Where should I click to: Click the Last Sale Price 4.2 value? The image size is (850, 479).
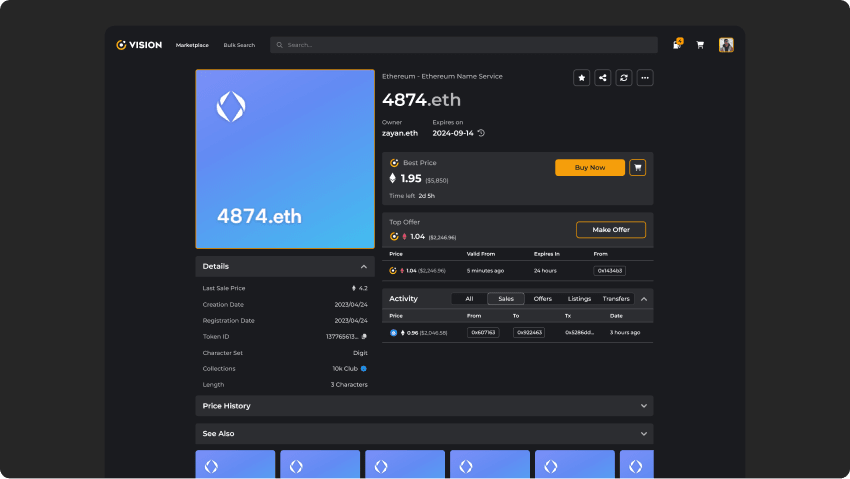[363, 288]
